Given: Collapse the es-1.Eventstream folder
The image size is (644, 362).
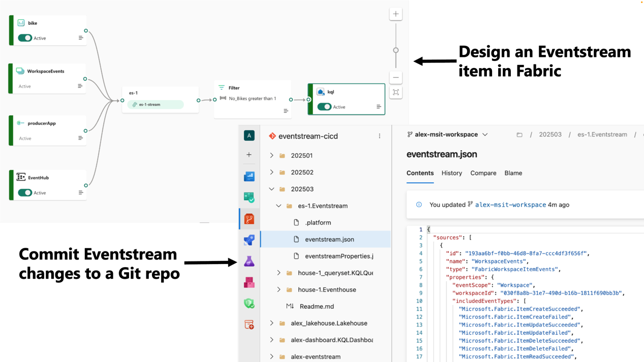Looking at the screenshot, I should pos(279,206).
